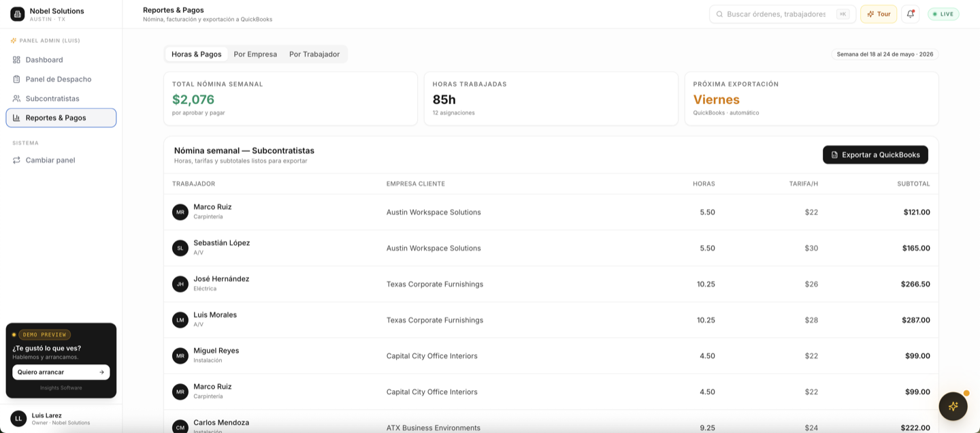Screen dimensions: 980x433
Task: Click the Exportar a QuickBooks button
Action: 875,155
